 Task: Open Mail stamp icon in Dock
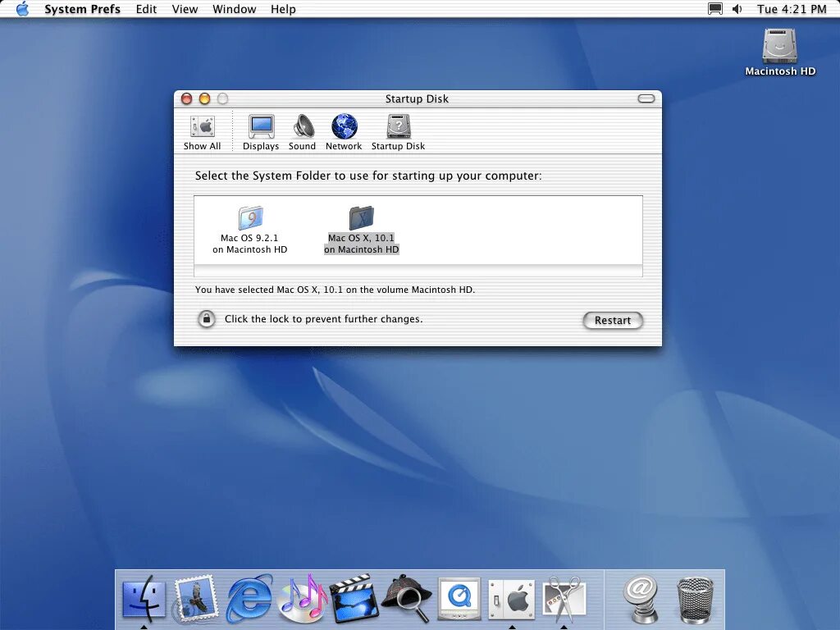point(196,598)
